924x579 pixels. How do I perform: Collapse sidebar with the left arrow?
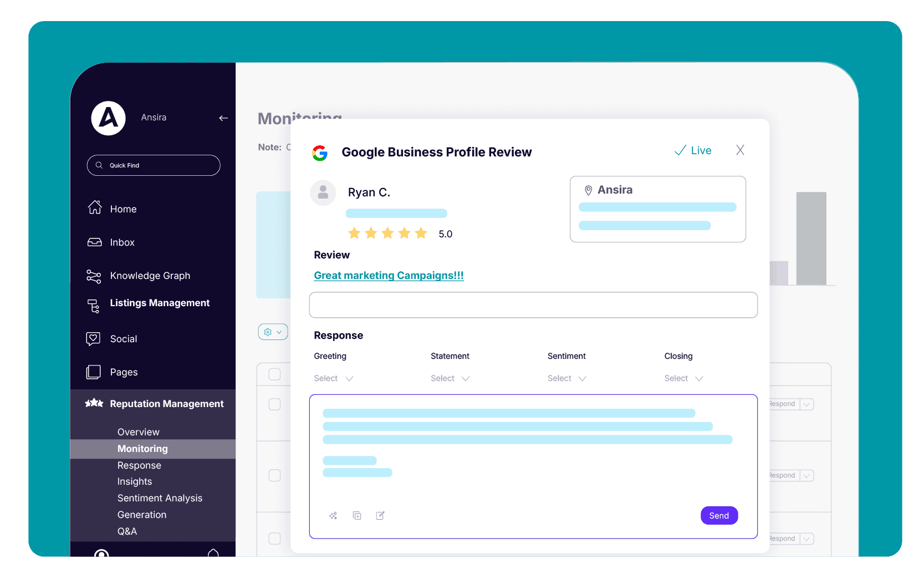click(223, 118)
